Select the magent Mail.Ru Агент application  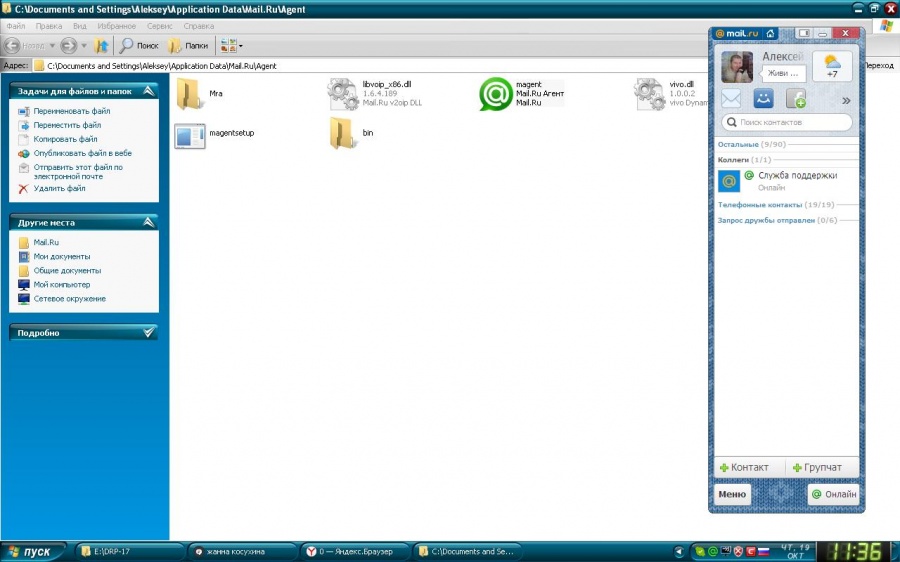click(522, 94)
